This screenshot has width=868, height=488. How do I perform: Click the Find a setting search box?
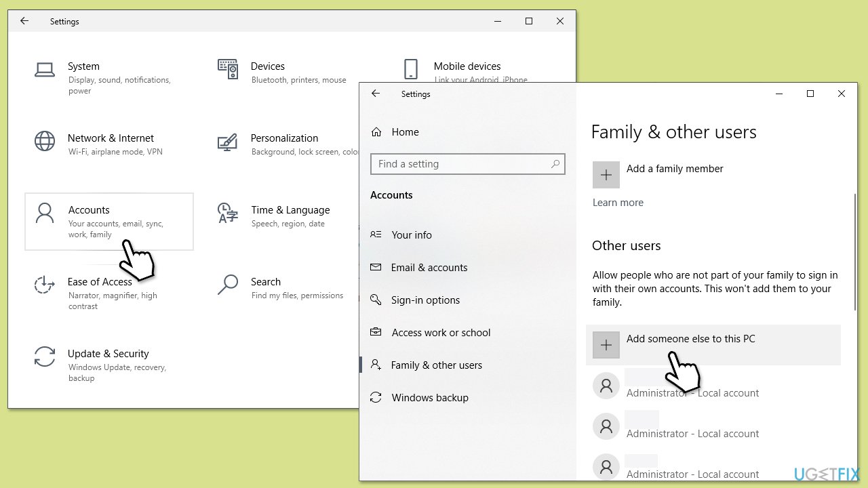click(x=468, y=164)
